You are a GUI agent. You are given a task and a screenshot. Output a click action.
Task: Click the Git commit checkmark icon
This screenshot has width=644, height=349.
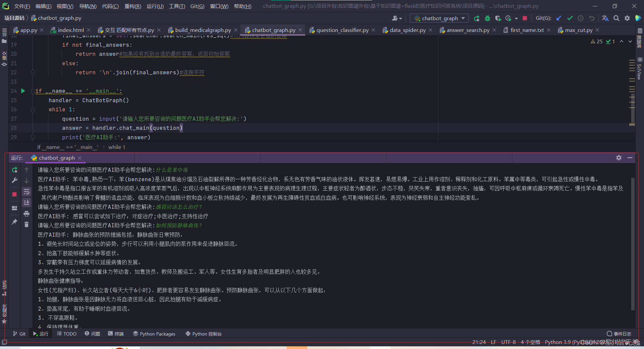tap(570, 18)
